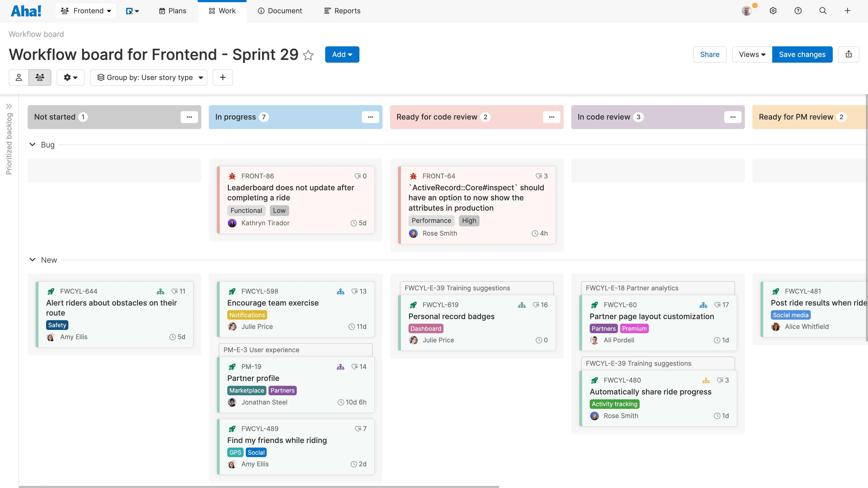Click the plus icon to add filter
This screenshot has height=488, width=868.
click(222, 78)
